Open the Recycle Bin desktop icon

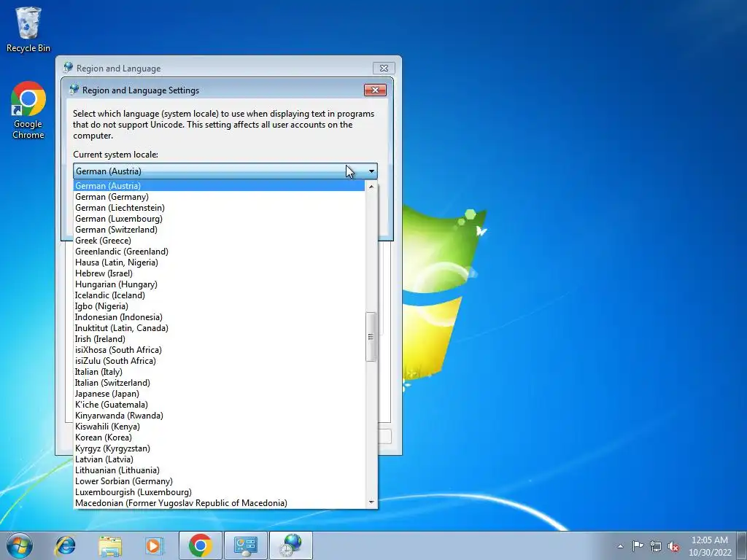[28, 29]
